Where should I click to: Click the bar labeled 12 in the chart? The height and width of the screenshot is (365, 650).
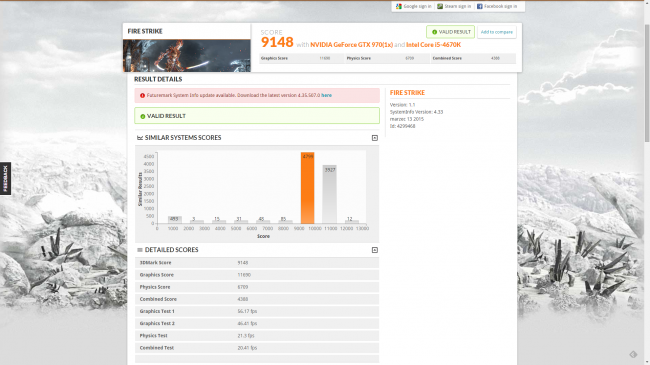click(x=352, y=221)
